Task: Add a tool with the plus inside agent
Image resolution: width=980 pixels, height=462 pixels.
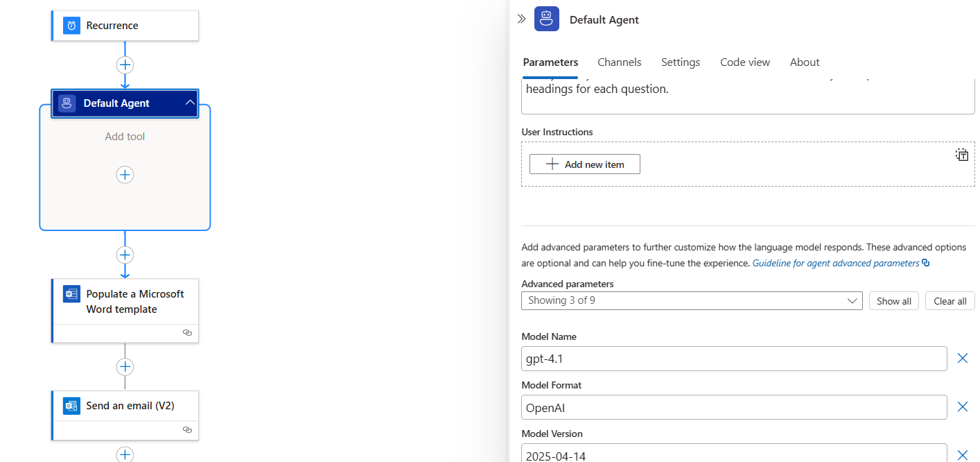Action: tap(125, 175)
